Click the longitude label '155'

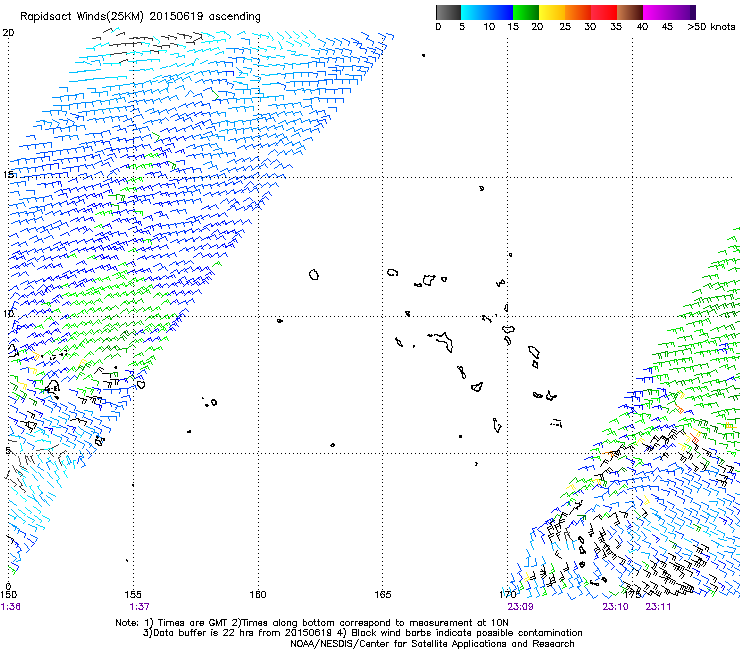(133, 594)
